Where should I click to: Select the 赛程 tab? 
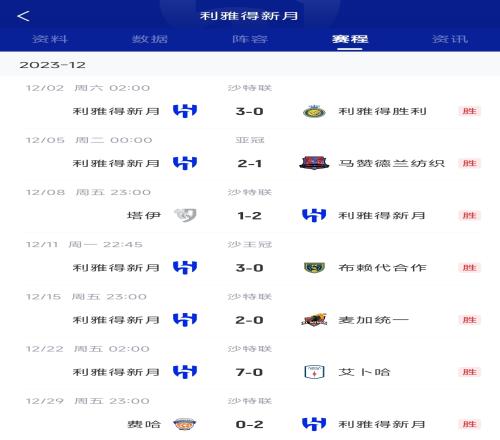point(350,39)
